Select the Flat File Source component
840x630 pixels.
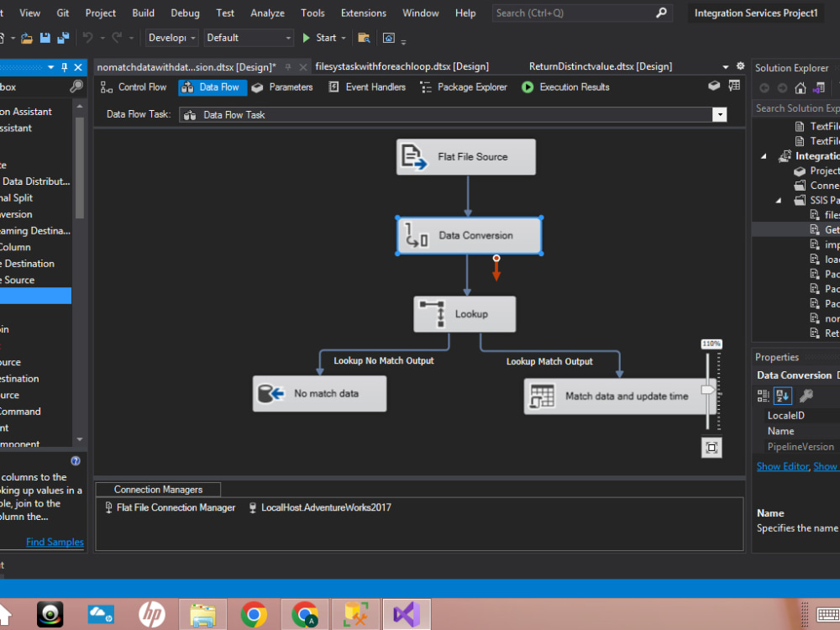(465, 156)
